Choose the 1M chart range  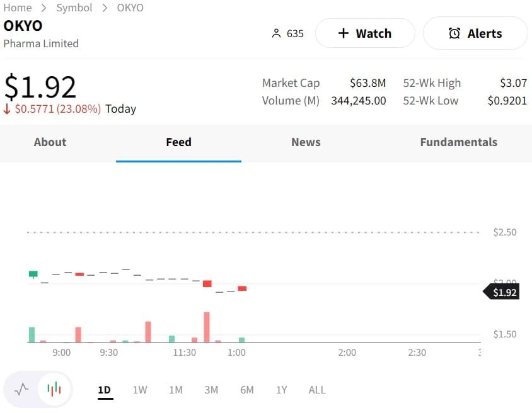176,390
